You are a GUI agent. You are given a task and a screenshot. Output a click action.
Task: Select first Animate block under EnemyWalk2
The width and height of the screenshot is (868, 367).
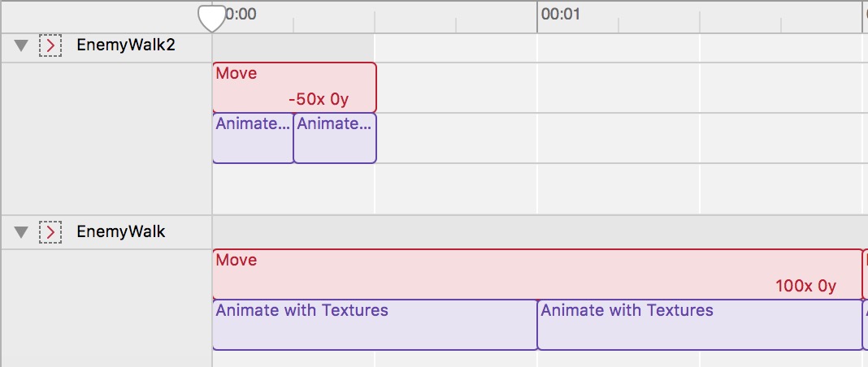[x=253, y=139]
